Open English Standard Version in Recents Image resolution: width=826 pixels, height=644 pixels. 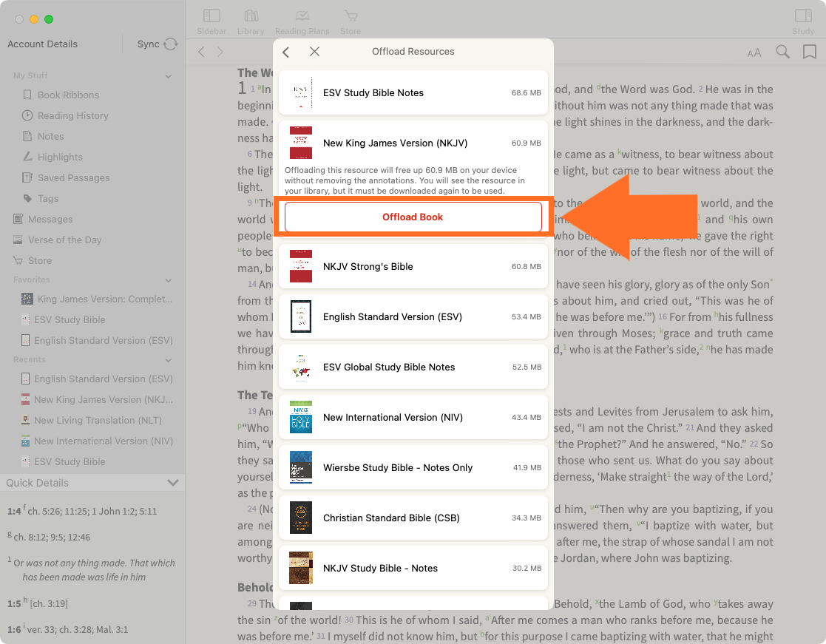pos(97,379)
